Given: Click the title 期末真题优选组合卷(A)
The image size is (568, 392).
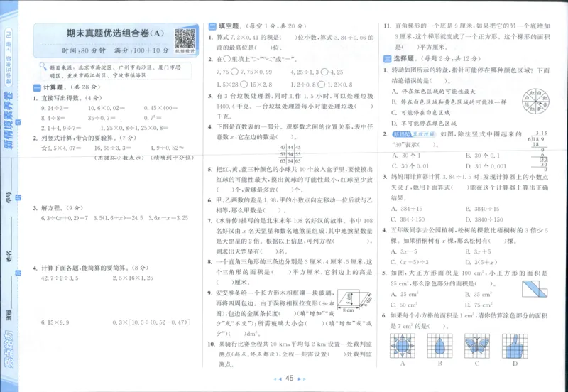Looking at the screenshot, I should click(115, 33).
